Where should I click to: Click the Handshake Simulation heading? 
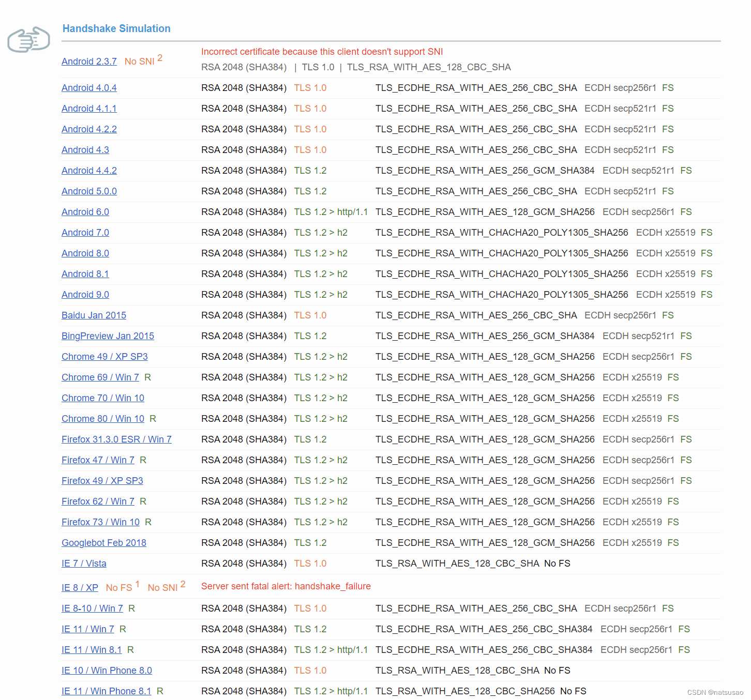click(116, 28)
